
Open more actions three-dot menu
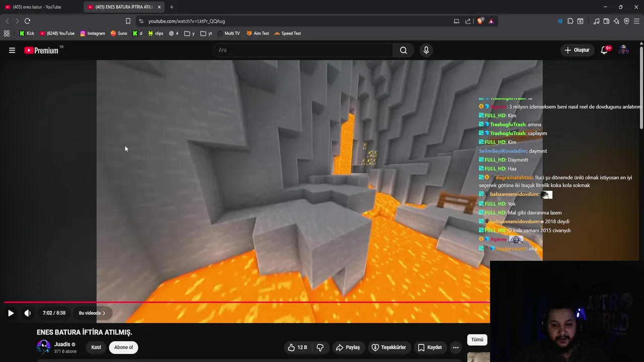[455, 347]
